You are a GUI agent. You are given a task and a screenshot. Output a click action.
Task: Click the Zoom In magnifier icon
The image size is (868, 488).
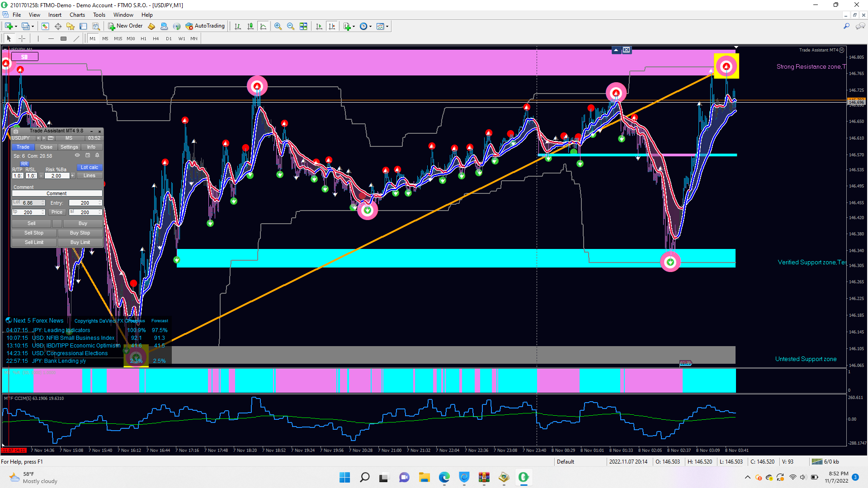click(278, 26)
